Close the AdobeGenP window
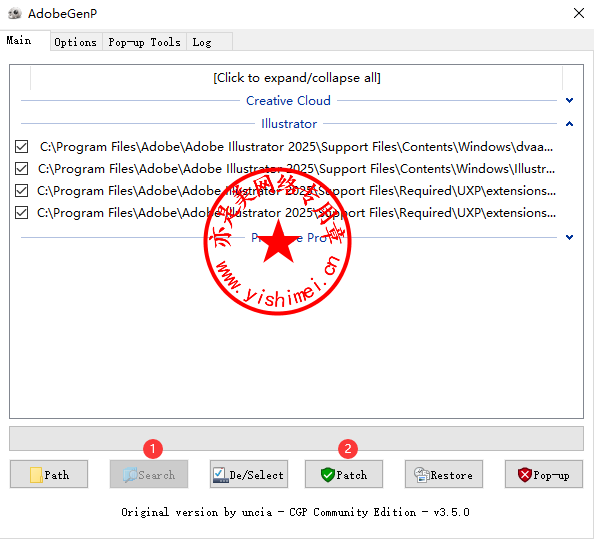This screenshot has height=539, width=594. pyautogui.click(x=578, y=13)
